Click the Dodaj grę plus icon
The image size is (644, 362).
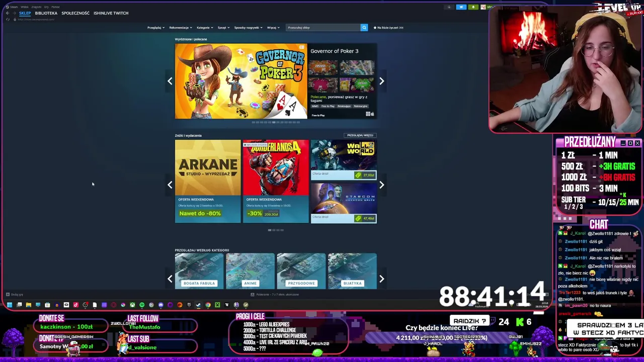point(7,295)
